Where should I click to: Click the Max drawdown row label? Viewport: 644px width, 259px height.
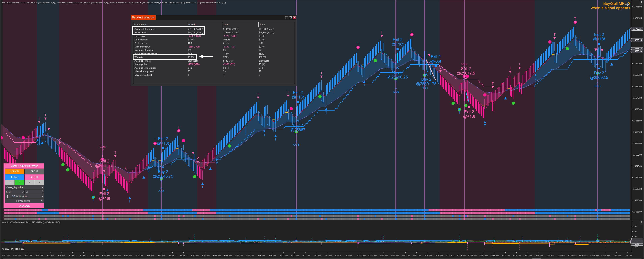pos(143,47)
